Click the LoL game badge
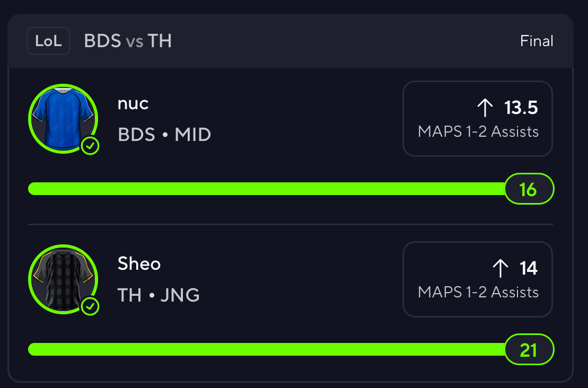The height and width of the screenshot is (388, 588). 48,41
